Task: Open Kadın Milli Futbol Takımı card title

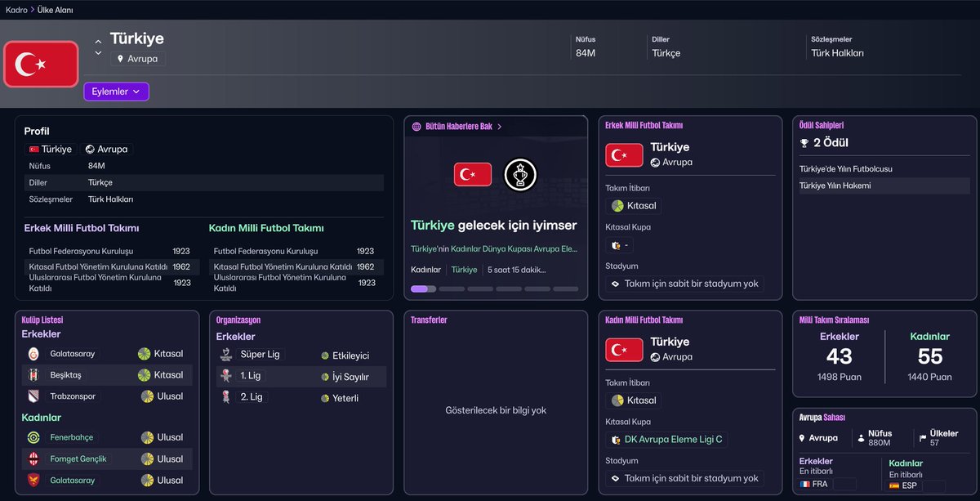Action: click(x=644, y=320)
